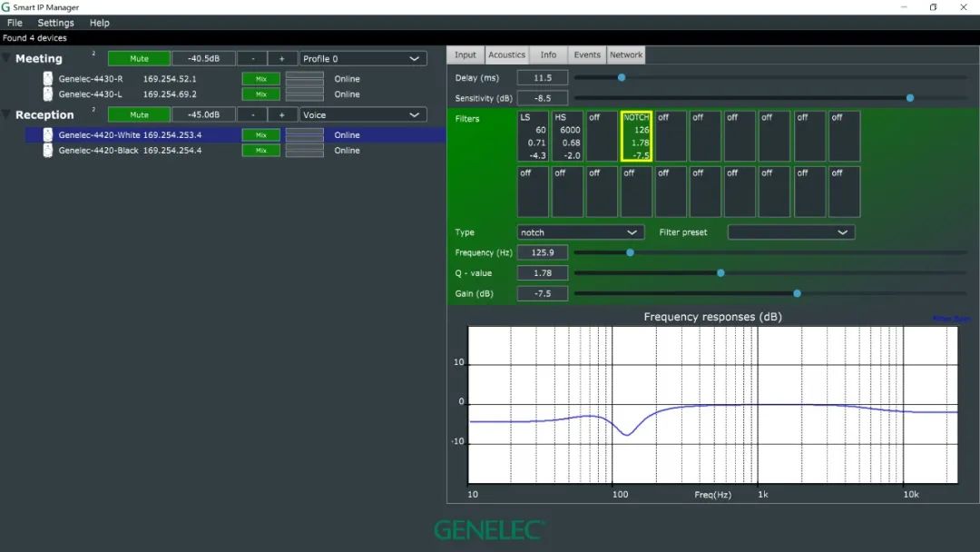The height and width of the screenshot is (552, 980).
Task: Click the Online status of Genelec-4430-L
Action: point(347,94)
